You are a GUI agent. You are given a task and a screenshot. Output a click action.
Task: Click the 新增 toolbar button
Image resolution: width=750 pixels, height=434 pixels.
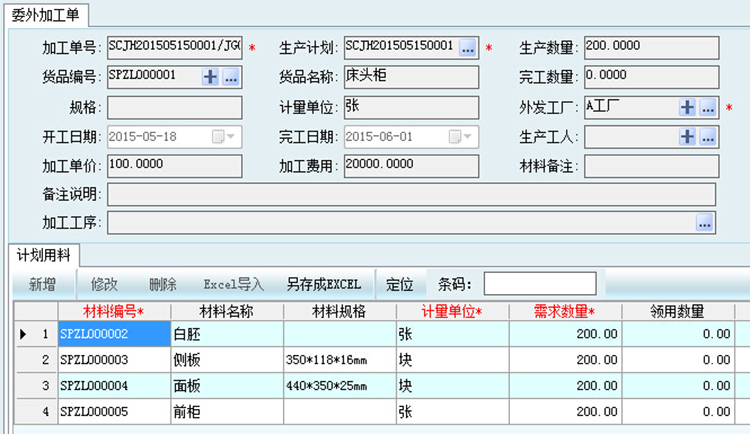click(42, 284)
